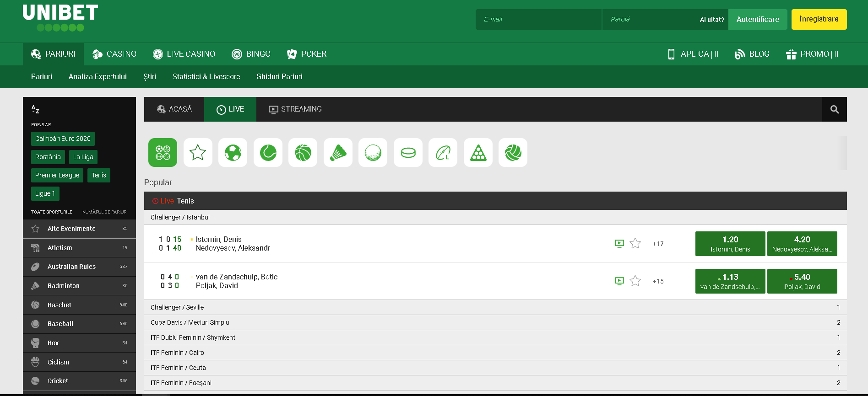The image size is (868, 396).
Task: Collapse Challenger / Istanbul group
Action: (495, 217)
